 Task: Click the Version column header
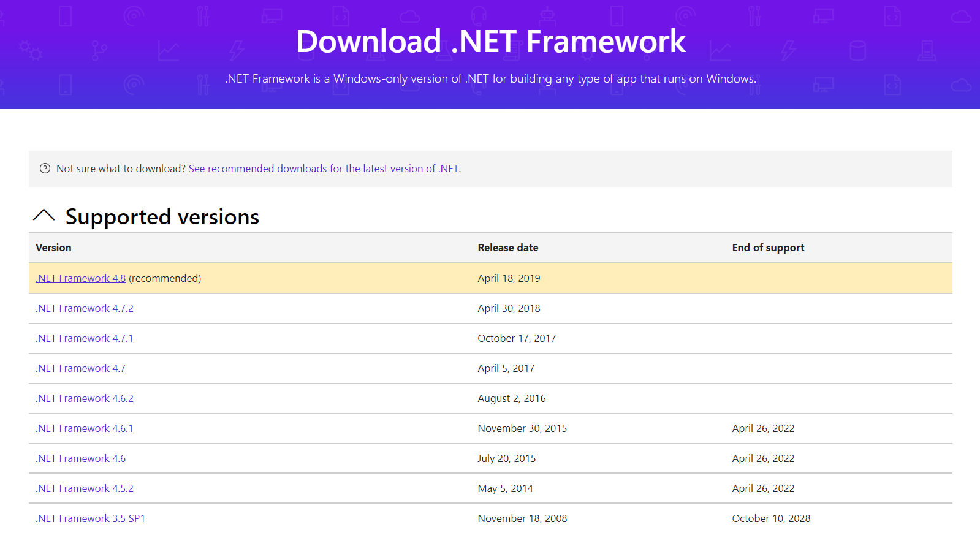coord(53,248)
